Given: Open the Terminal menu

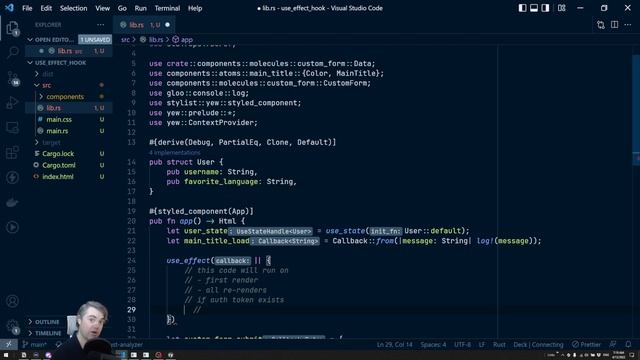Looking at the screenshot, I should [x=167, y=8].
